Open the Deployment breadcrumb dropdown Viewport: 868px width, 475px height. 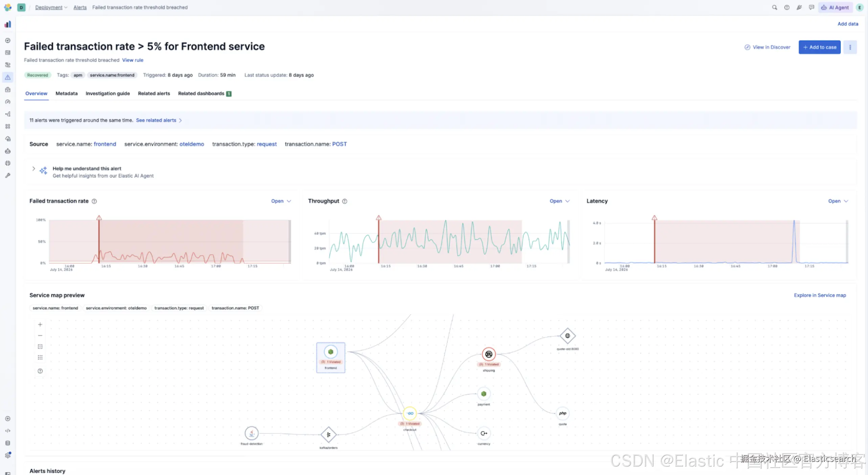click(x=51, y=7)
